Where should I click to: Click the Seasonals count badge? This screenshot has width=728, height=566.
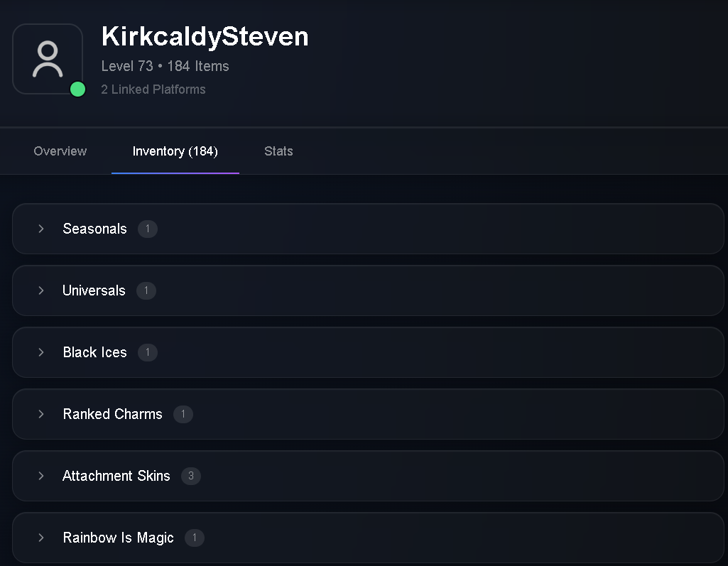(148, 229)
